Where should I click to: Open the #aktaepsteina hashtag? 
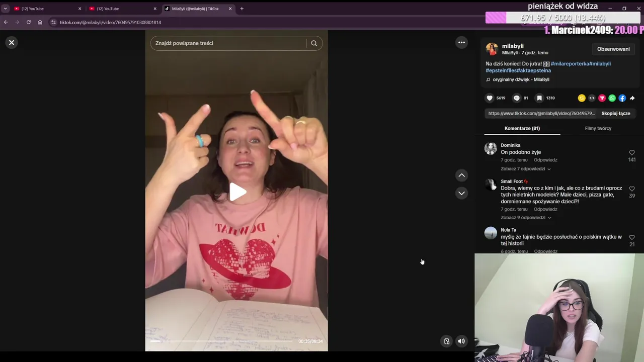(x=533, y=71)
